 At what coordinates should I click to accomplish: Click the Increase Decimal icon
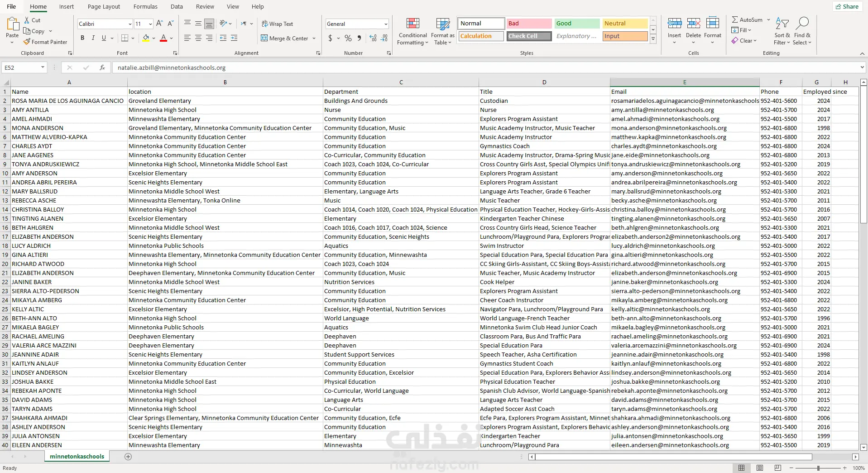tap(373, 38)
